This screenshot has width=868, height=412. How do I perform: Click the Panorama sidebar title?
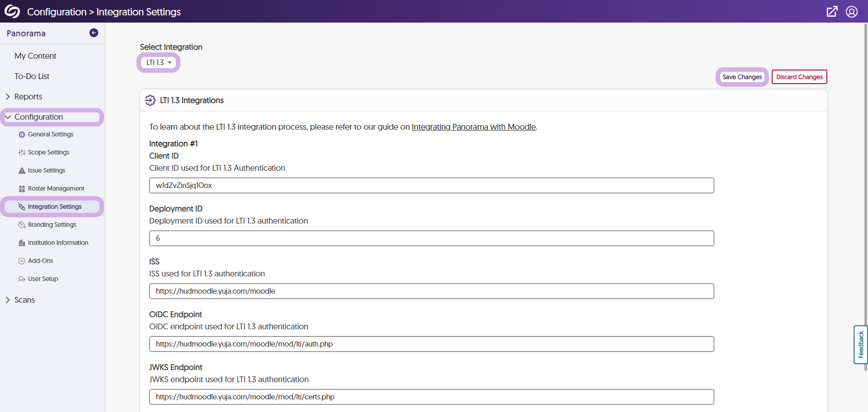click(26, 33)
